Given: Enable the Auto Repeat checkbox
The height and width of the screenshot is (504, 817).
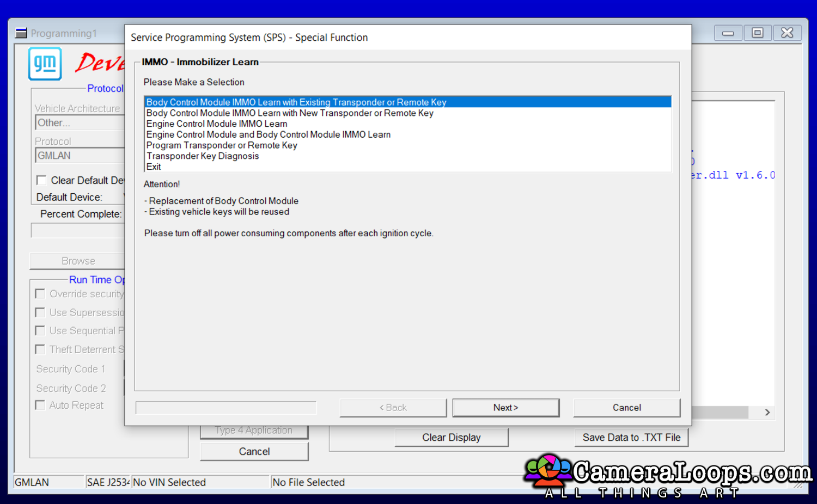Looking at the screenshot, I should point(40,405).
